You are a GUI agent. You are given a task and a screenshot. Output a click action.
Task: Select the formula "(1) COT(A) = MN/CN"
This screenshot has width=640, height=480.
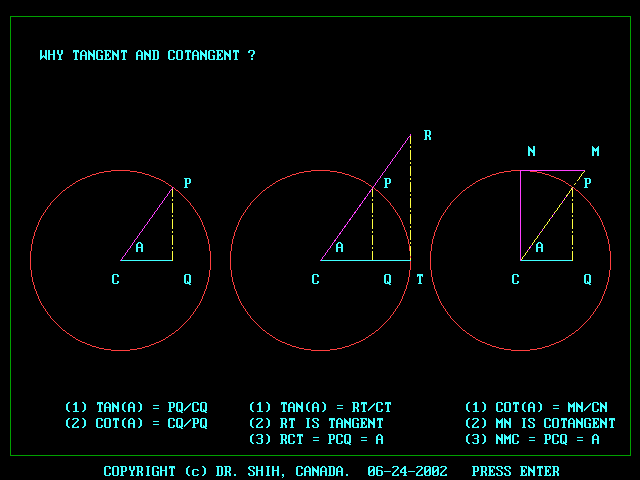tap(536, 407)
